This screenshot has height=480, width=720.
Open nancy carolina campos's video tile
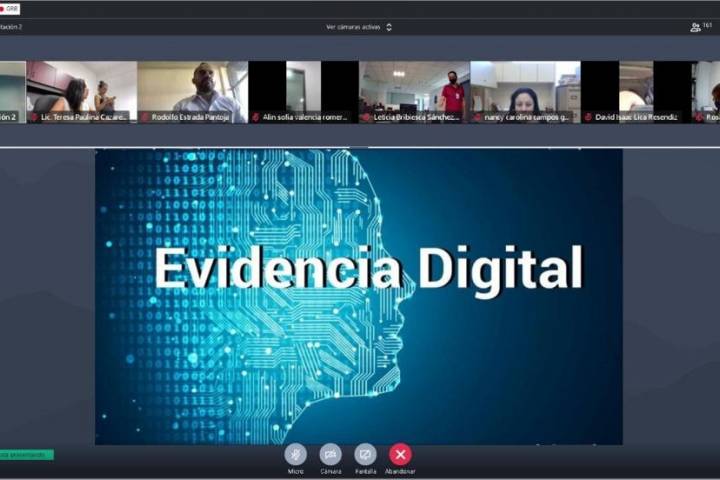[525, 90]
